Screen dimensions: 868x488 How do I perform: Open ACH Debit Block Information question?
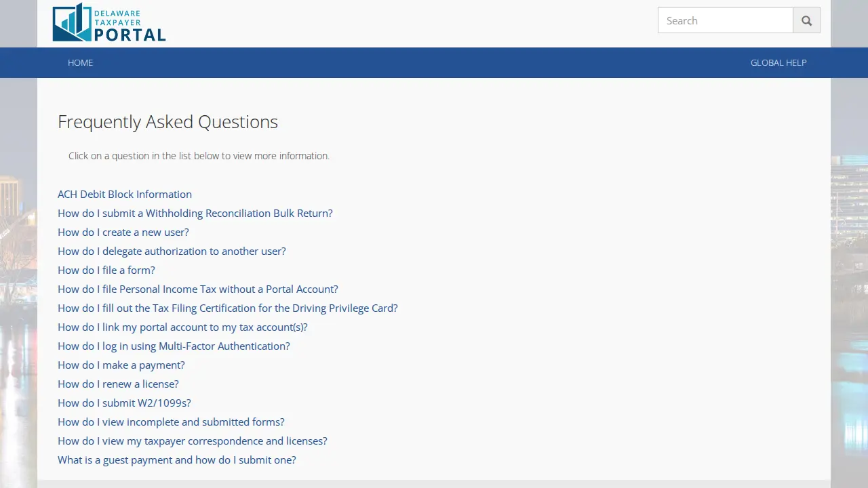125,194
